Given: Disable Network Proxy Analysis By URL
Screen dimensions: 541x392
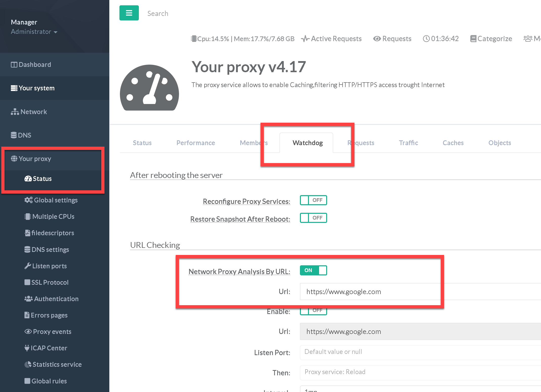Looking at the screenshot, I should pos(313,270).
